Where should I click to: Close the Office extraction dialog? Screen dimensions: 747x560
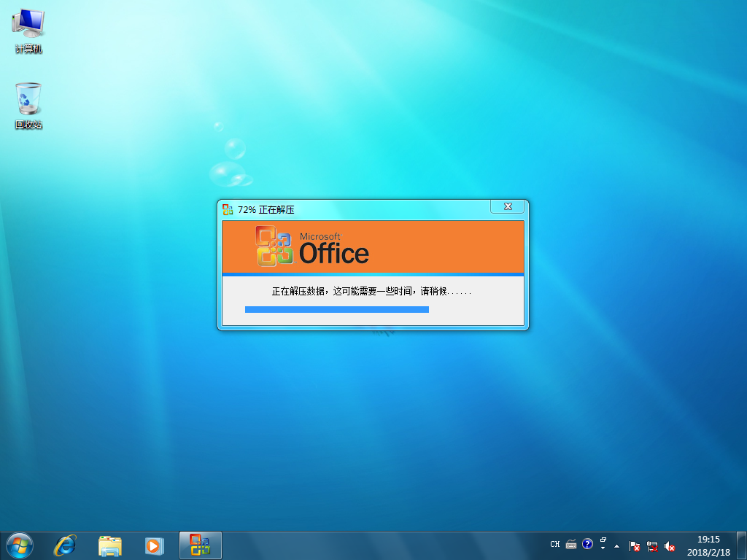508,206
